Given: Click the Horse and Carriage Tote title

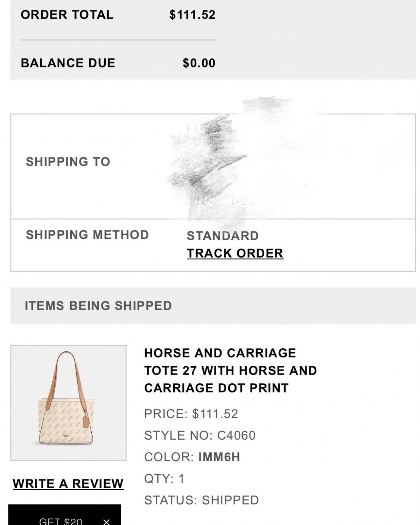Looking at the screenshot, I should pos(230,370).
